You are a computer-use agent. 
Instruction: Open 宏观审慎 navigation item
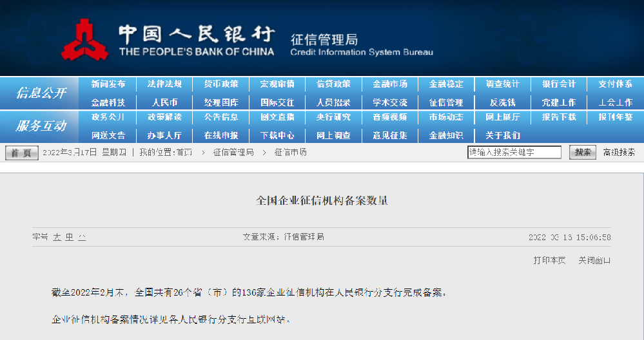(277, 84)
